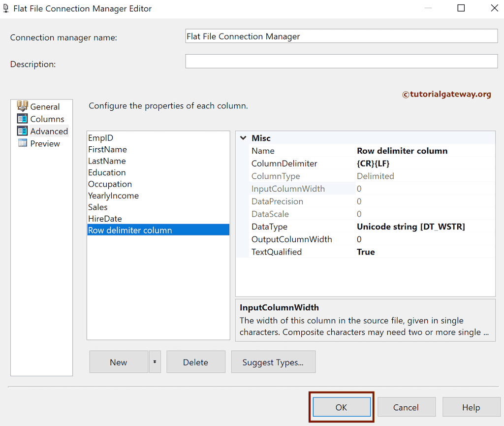Viewport: 504px width, 426px height.
Task: Click the Description text field
Action: point(341,61)
